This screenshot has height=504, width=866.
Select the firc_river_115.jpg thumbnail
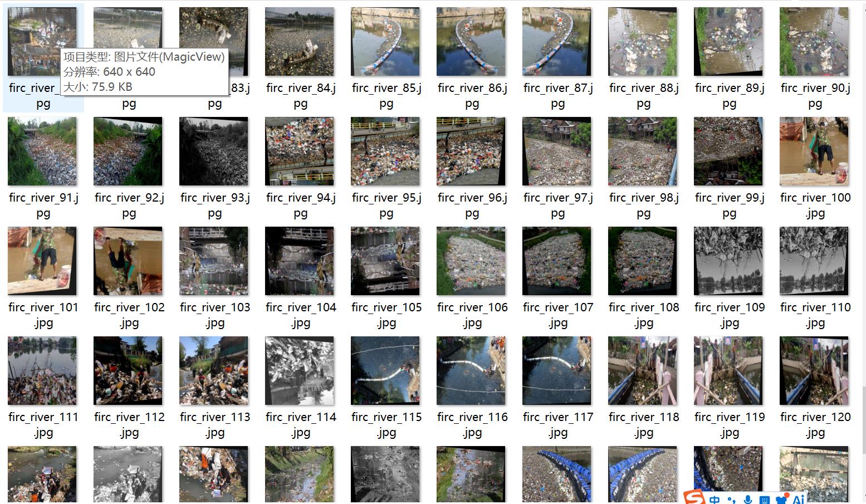(385, 371)
